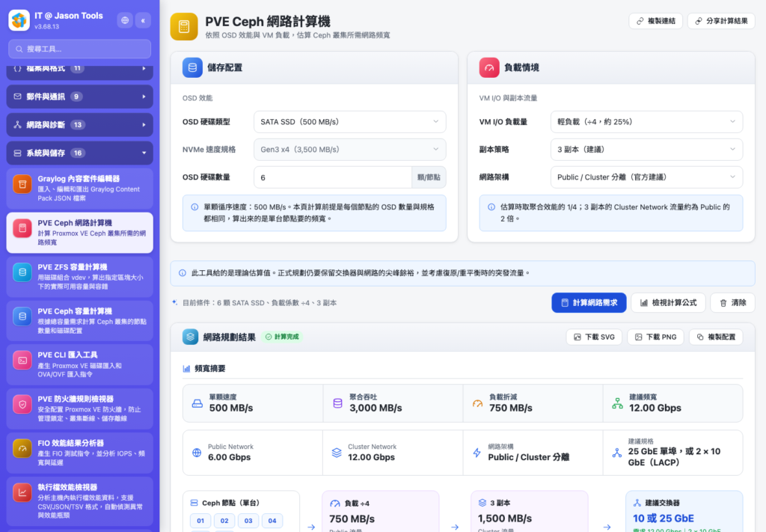Click the 建議頻寬 network icon

coord(617,403)
